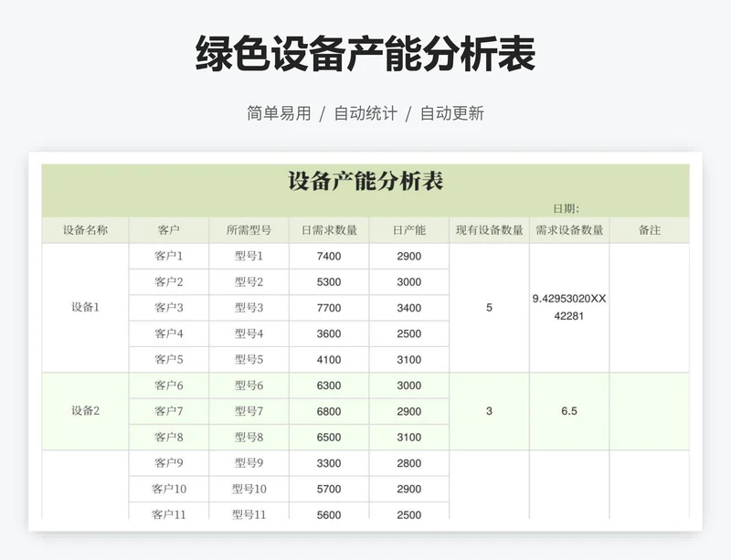Select the 客户9 cell
731x560 pixels.
[169, 463]
